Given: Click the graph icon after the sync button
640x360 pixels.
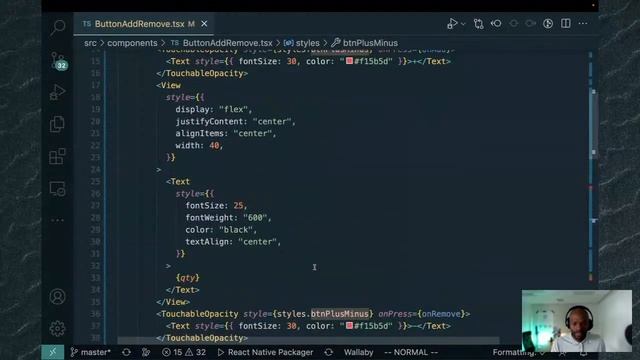Looking at the screenshot, I should [x=146, y=352].
